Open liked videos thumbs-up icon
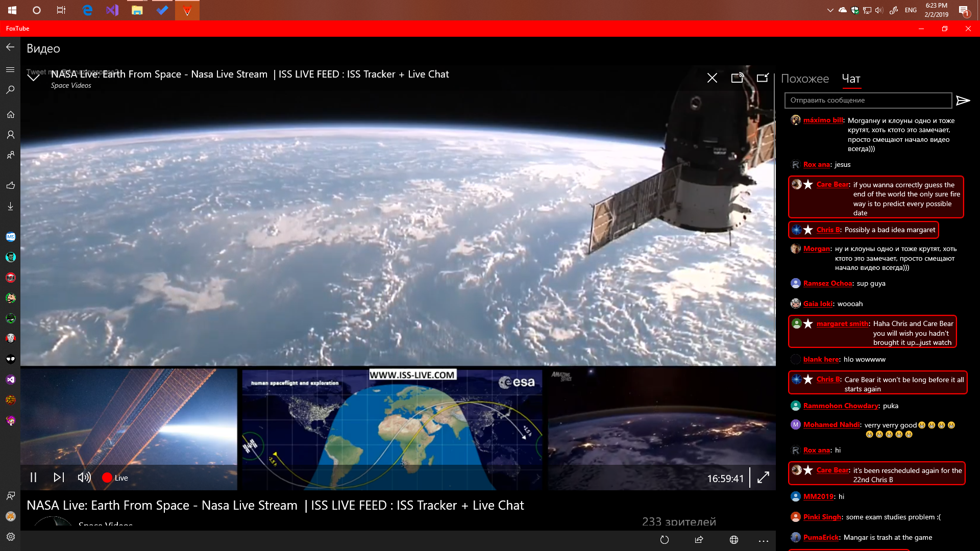Viewport: 980px width, 551px height. 10,185
